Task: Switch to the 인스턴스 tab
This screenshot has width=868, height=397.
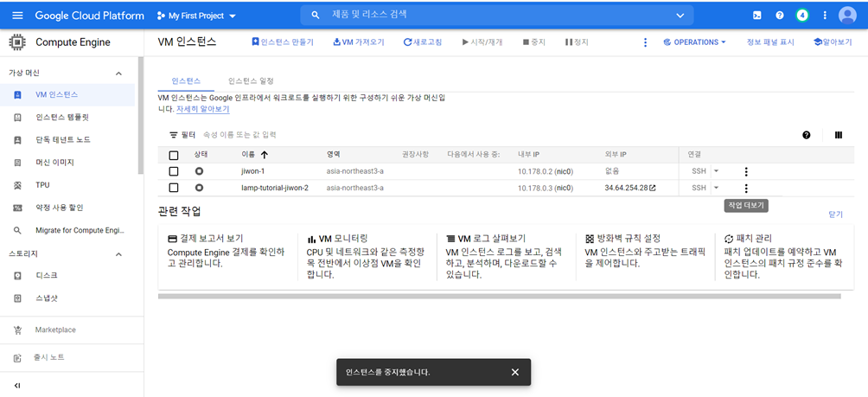Action: click(186, 80)
